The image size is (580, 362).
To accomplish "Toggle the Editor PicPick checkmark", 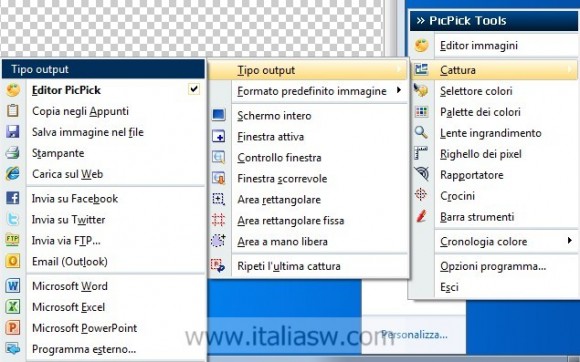I will point(194,89).
